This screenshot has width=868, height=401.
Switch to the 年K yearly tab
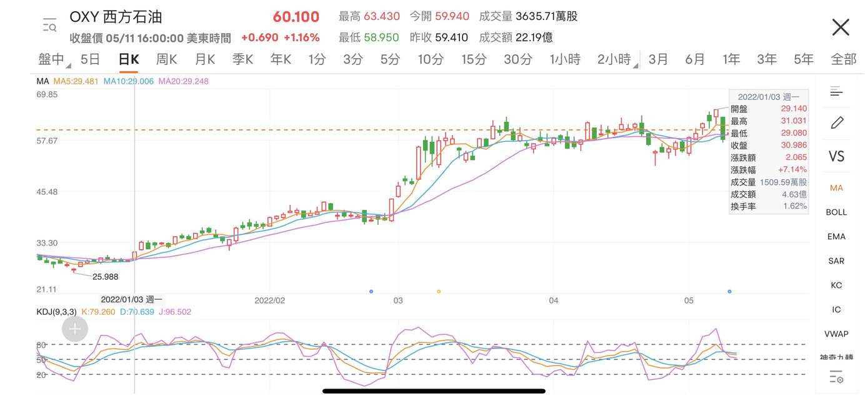coord(281,59)
